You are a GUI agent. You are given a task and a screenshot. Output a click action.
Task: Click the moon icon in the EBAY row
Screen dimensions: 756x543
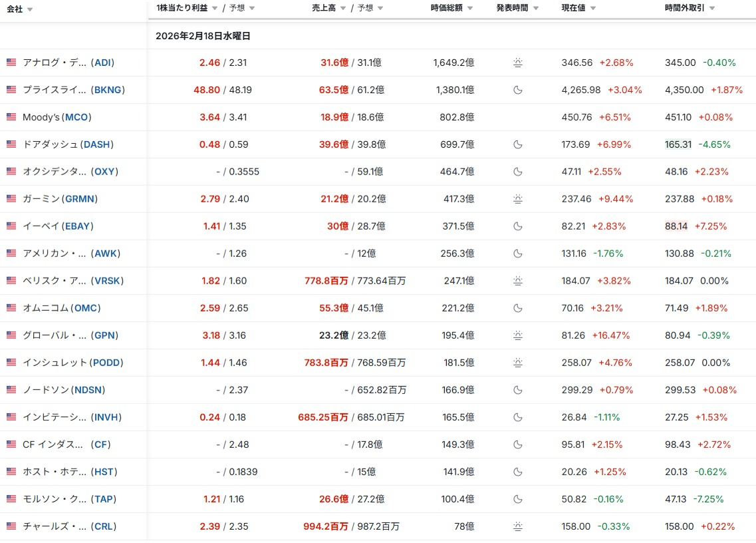pyautogui.click(x=518, y=226)
